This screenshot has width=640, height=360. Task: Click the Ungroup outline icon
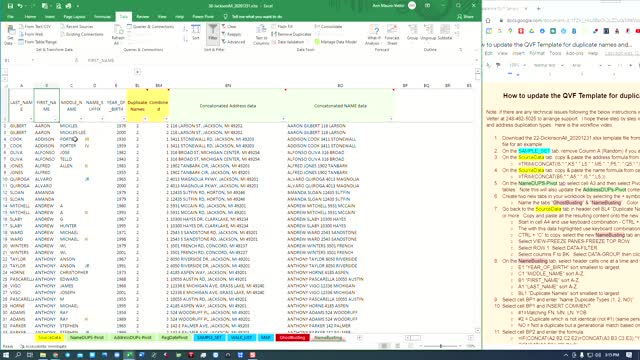[428, 32]
